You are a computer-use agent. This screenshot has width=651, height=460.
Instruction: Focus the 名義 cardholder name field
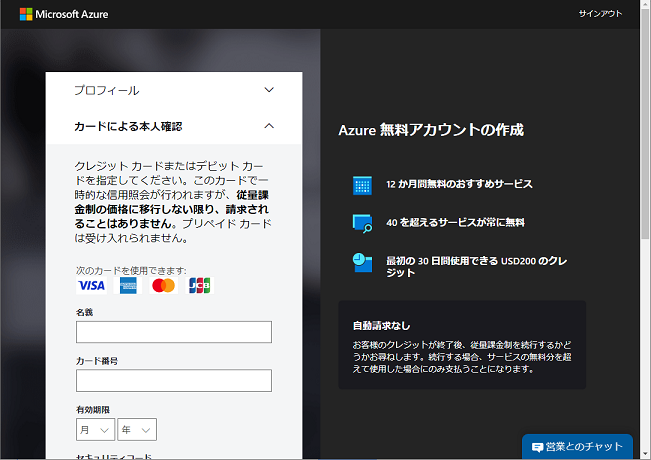tap(174, 332)
